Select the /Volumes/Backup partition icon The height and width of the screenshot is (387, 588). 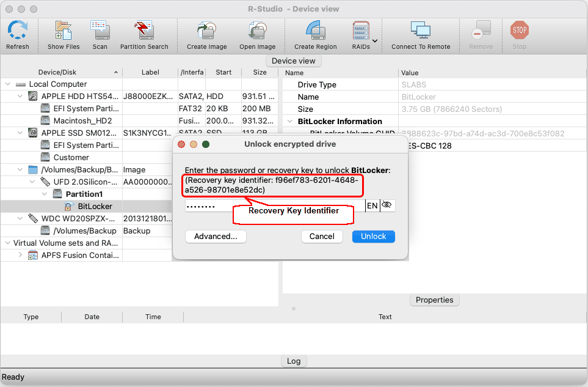[x=45, y=230]
